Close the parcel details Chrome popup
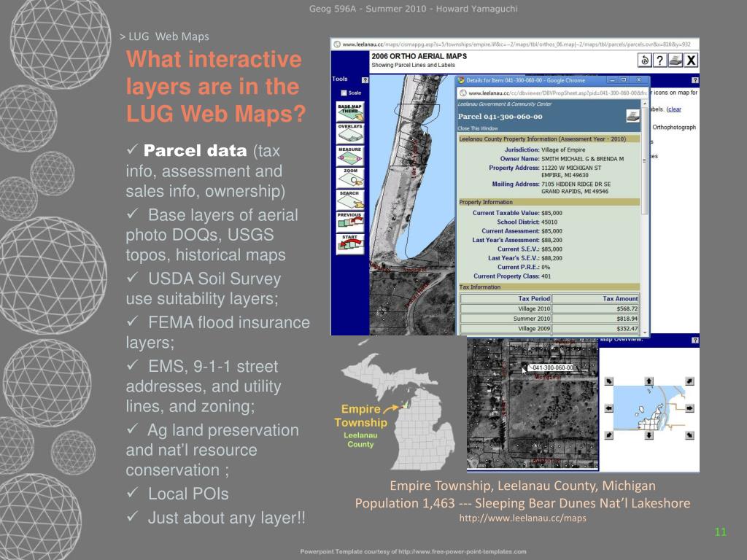The width and height of the screenshot is (747, 560). pyautogui.click(x=639, y=80)
